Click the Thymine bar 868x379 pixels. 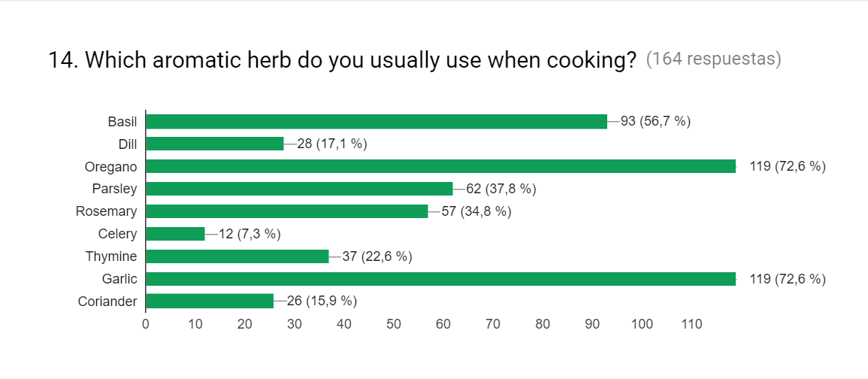pos(237,256)
